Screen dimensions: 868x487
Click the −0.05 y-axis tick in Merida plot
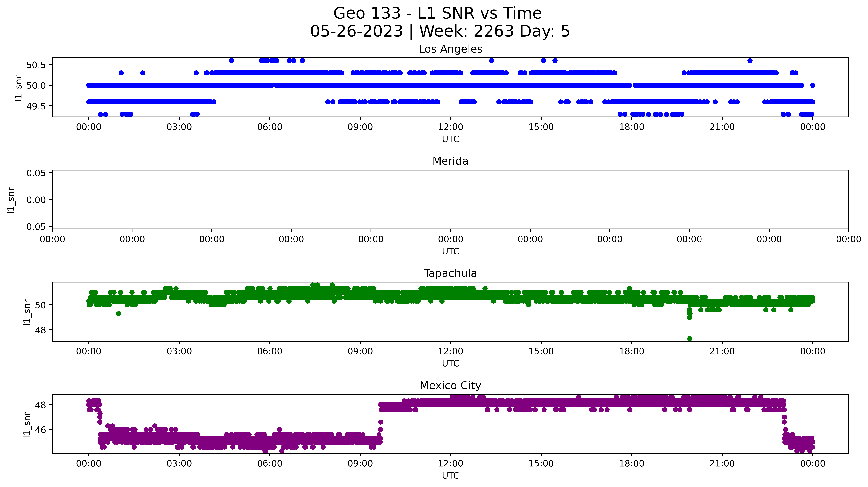tap(33, 227)
